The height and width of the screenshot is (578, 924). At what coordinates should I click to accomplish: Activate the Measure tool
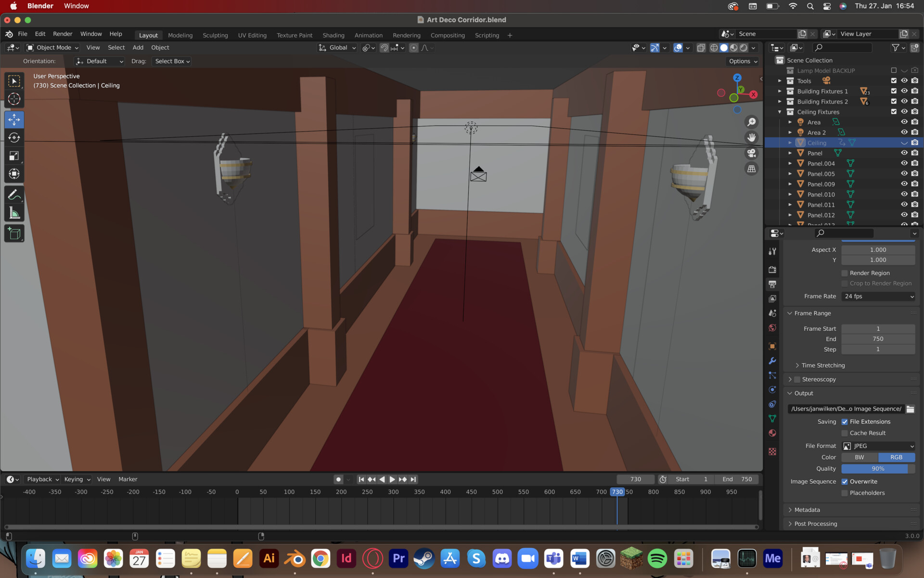[x=14, y=212]
